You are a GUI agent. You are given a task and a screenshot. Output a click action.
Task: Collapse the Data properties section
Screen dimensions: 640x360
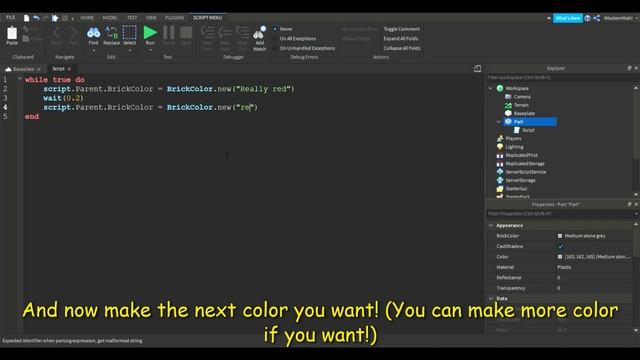491,298
